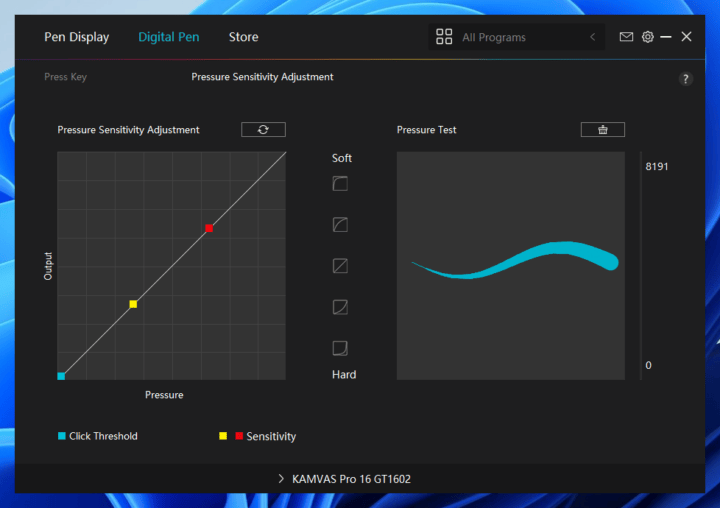720x508 pixels.
Task: Click the cyan click threshold point
Action: coord(61,376)
